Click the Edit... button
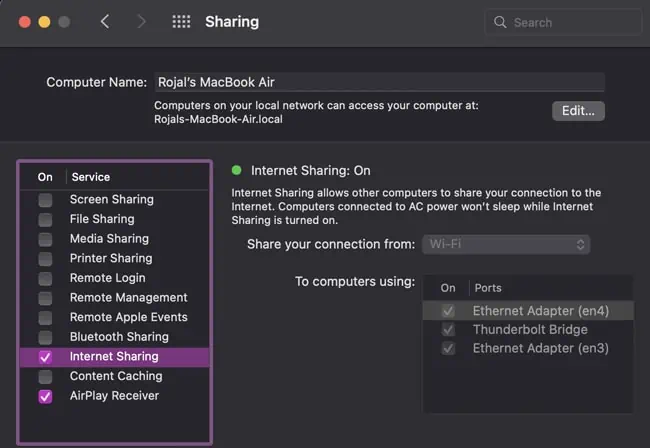 click(578, 111)
